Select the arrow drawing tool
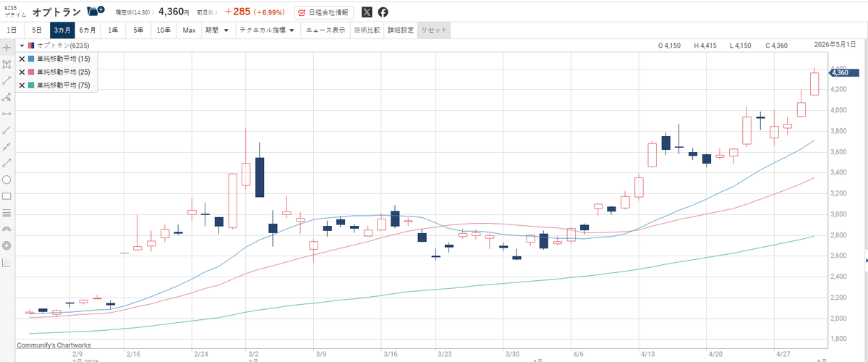Screen dimensions: 868x362 coord(7,163)
